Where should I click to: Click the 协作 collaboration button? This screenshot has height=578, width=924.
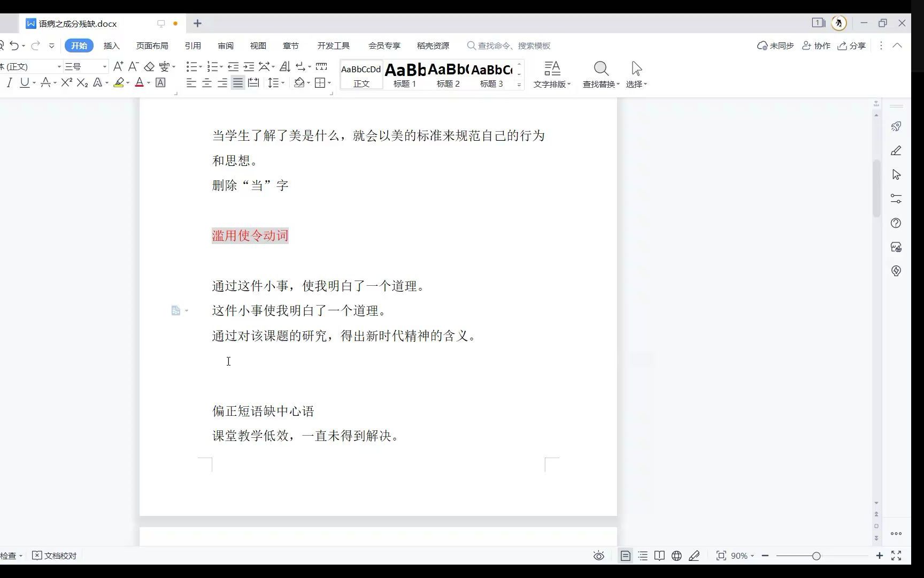tap(817, 45)
